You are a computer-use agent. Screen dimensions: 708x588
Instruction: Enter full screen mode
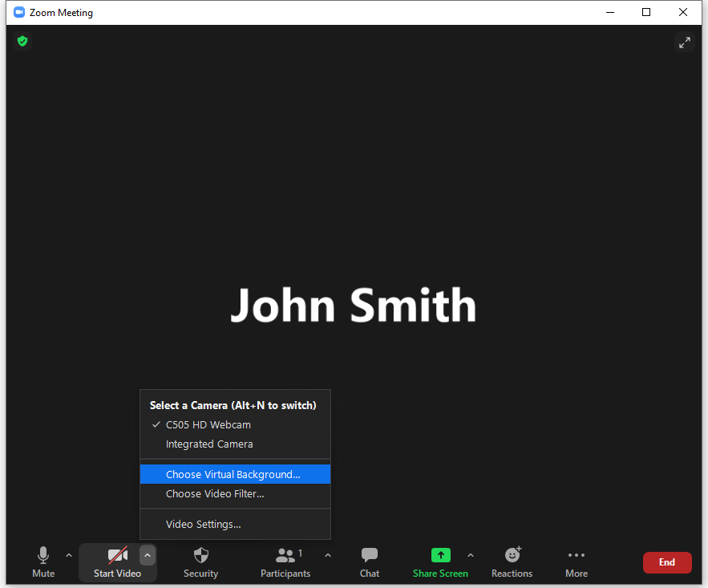(685, 43)
